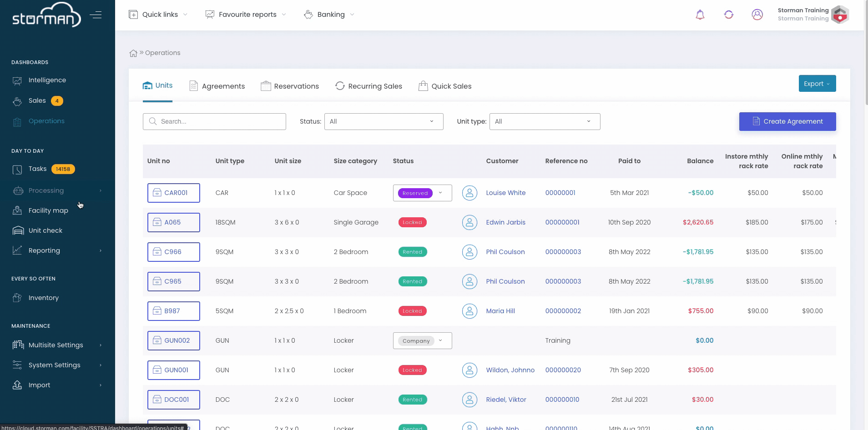Toggle the sidebar hamburger menu icon
Image resolution: width=868 pixels, height=430 pixels.
[96, 15]
